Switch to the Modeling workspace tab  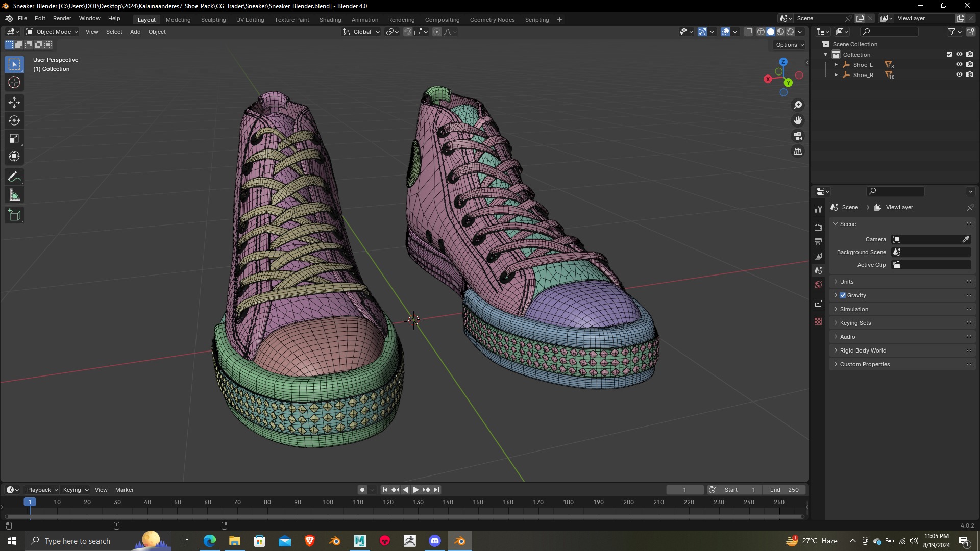178,20
